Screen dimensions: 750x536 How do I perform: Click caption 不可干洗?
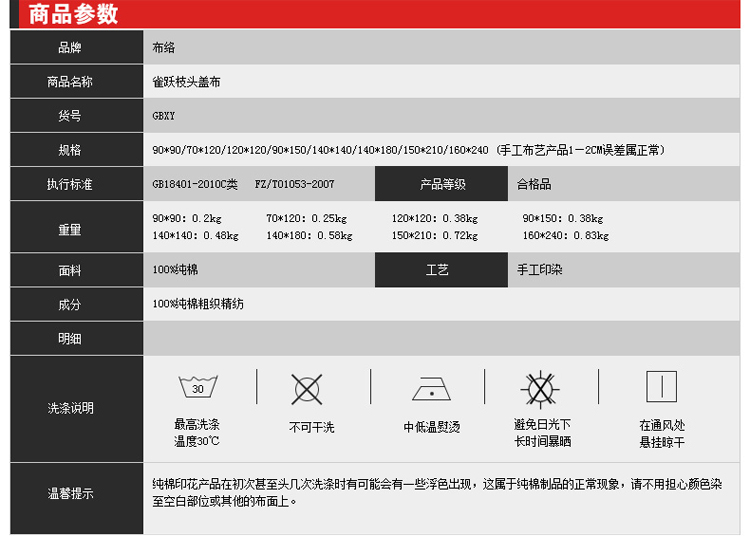point(311,427)
